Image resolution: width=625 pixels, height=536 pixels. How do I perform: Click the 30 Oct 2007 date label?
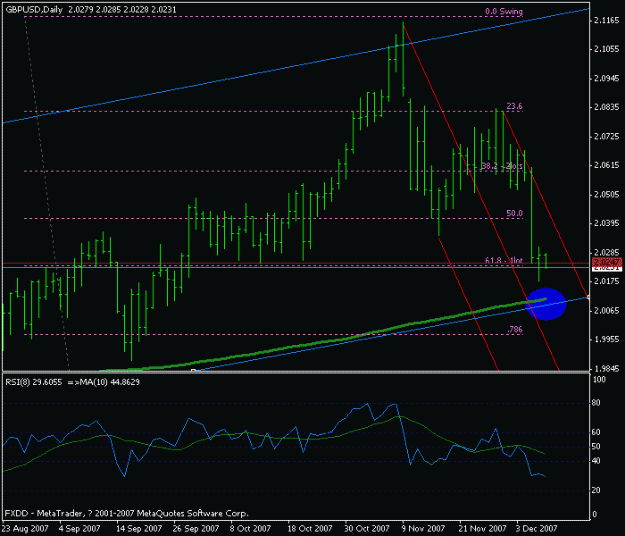[x=367, y=529]
